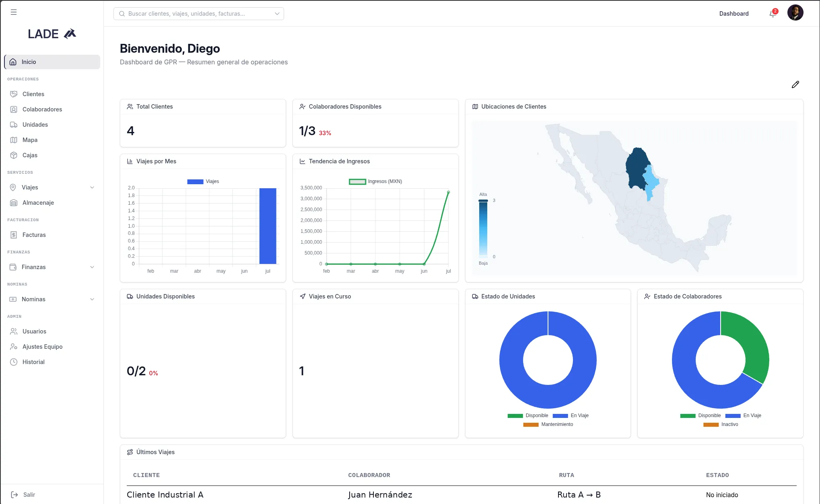Click the Viajes en Curso navigation icon

(x=303, y=296)
